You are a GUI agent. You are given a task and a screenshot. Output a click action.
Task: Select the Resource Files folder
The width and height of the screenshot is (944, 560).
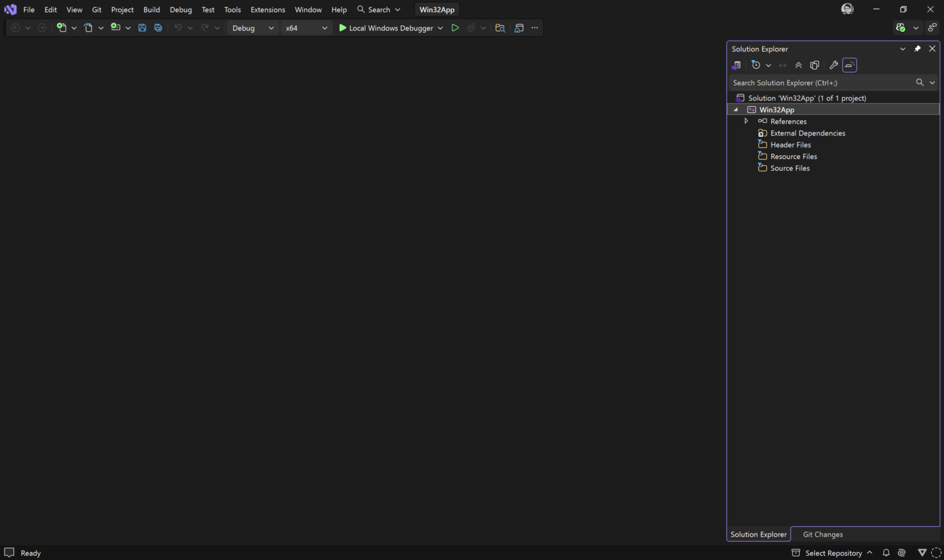click(x=787, y=156)
